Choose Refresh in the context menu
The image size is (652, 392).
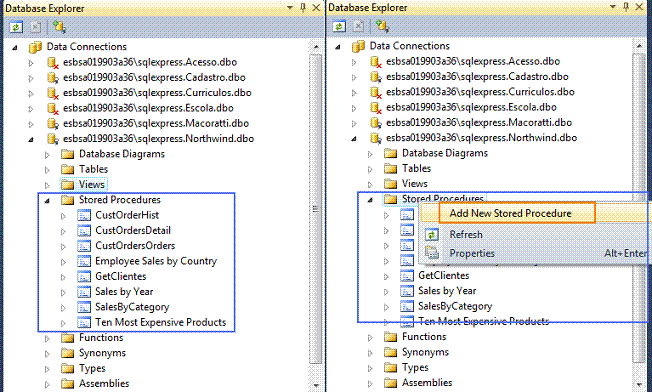tap(466, 234)
